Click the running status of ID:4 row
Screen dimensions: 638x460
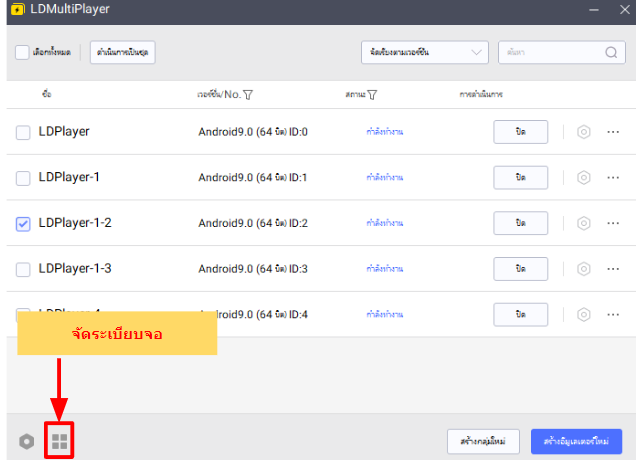click(385, 314)
